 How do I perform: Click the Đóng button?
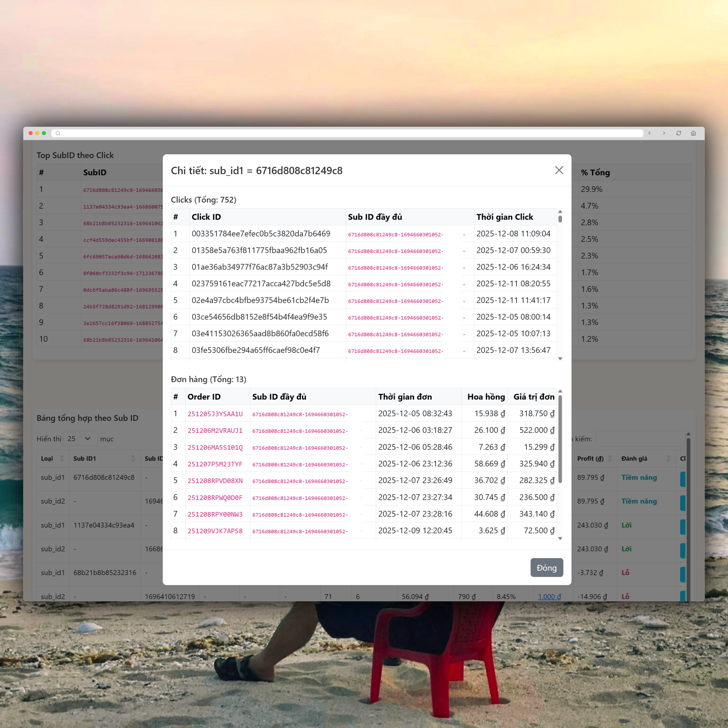546,568
